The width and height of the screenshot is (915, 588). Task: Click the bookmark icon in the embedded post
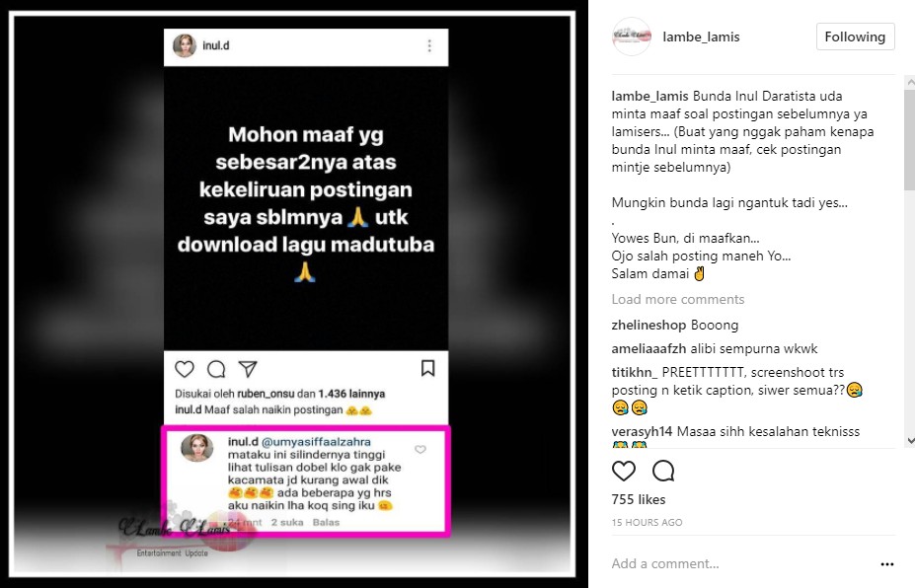tap(427, 368)
